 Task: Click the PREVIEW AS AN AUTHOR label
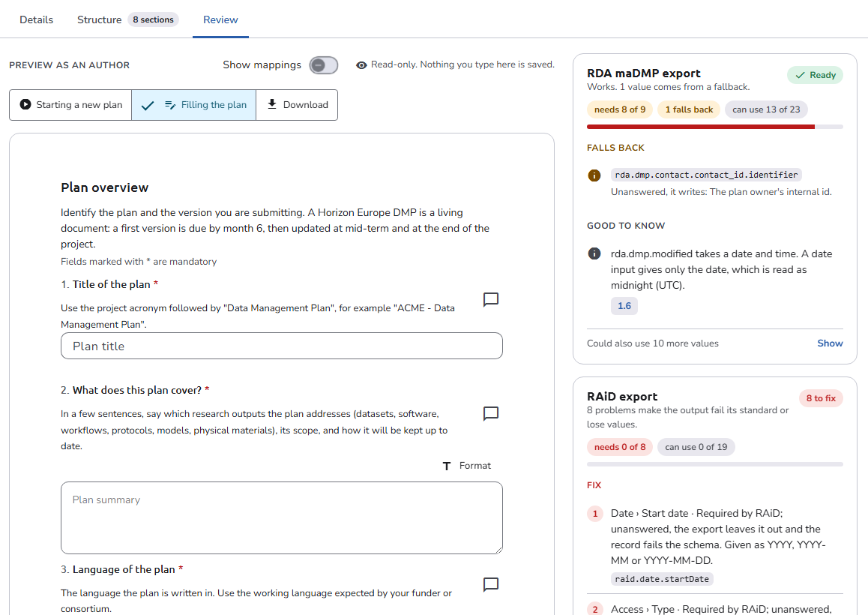coord(69,65)
